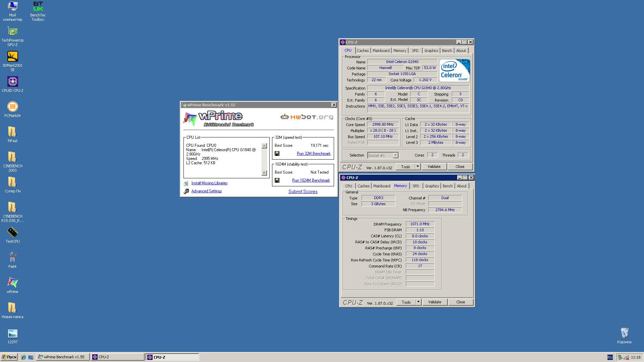
Task: Click Close button in bottom CPU-Z window
Action: point(461,302)
